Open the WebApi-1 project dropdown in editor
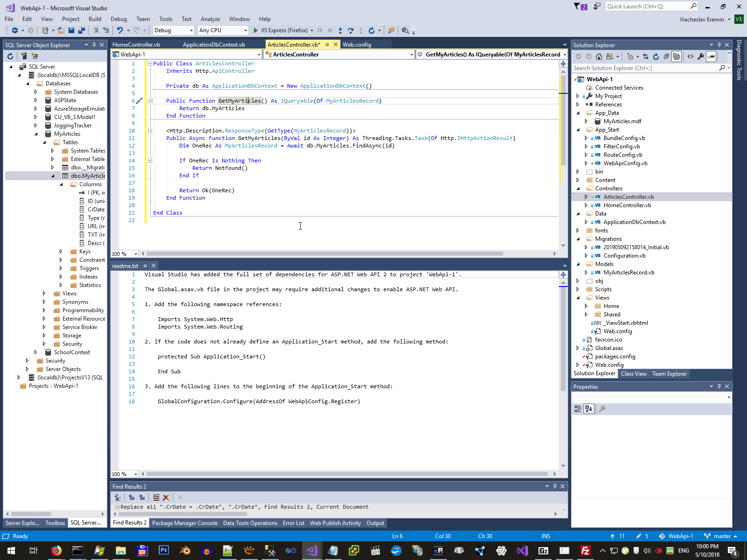 tap(186, 55)
